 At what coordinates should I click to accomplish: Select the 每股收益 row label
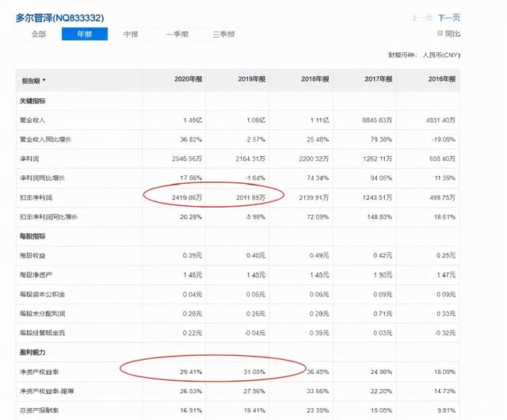click(32, 256)
